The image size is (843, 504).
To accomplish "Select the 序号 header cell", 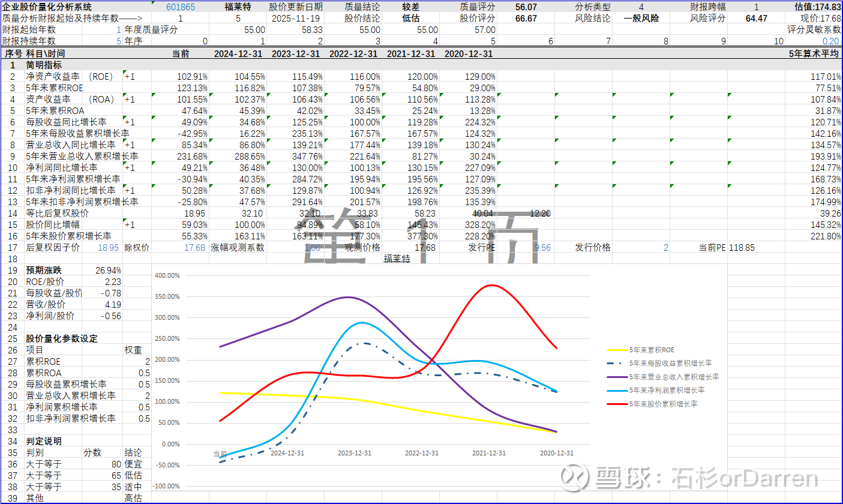I will click(x=13, y=53).
